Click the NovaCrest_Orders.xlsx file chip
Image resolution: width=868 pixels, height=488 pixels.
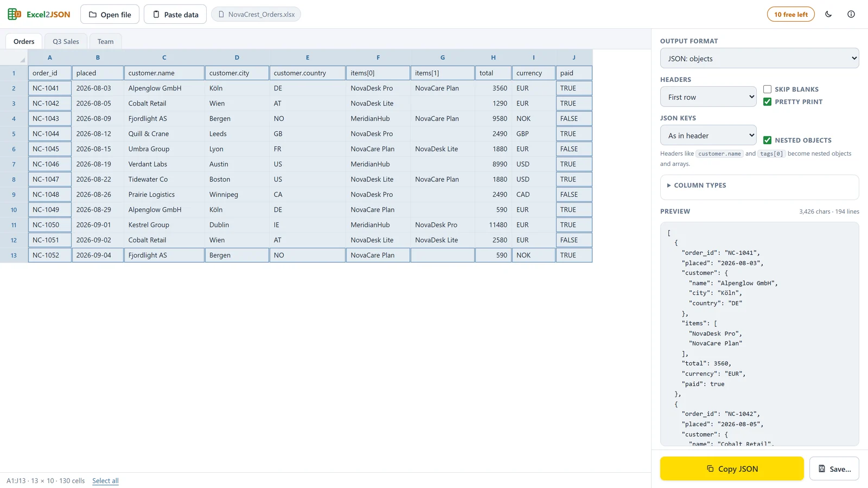(x=256, y=14)
